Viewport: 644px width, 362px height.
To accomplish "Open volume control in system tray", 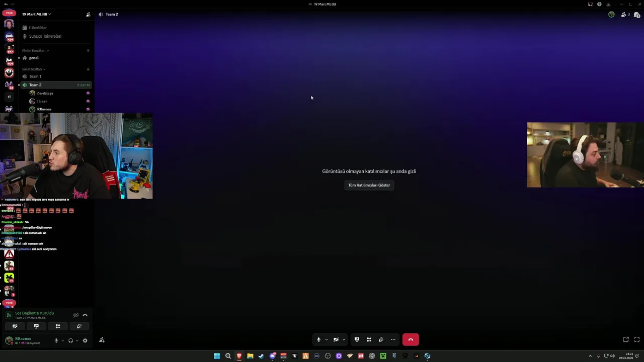I will (x=612, y=356).
